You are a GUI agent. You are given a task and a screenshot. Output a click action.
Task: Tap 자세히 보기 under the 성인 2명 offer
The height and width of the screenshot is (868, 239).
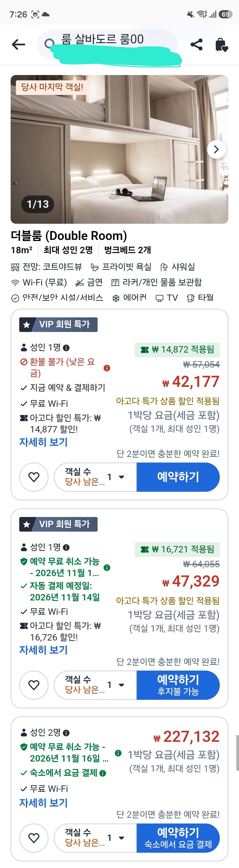[x=44, y=803]
